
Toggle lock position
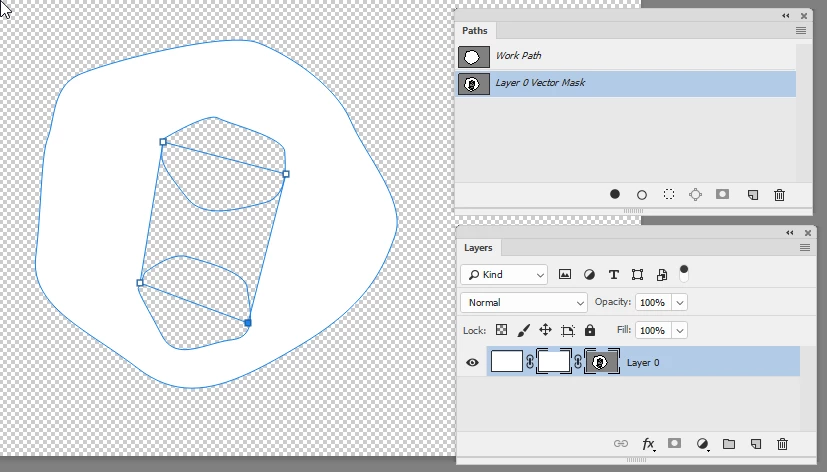pyautogui.click(x=545, y=330)
